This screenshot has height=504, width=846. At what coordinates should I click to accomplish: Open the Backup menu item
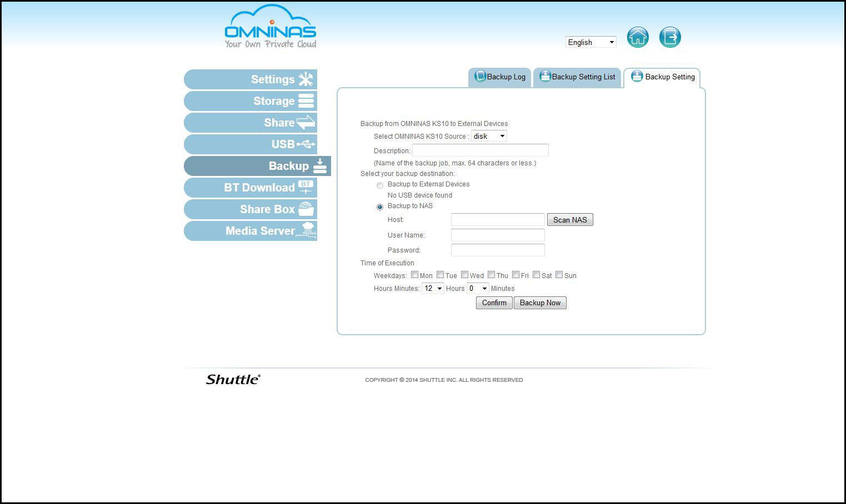point(257,166)
